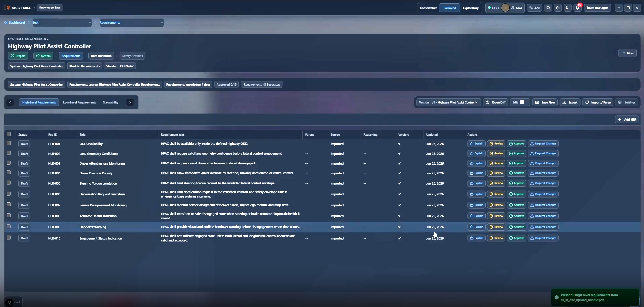Select Balanced mode

[x=449, y=8]
